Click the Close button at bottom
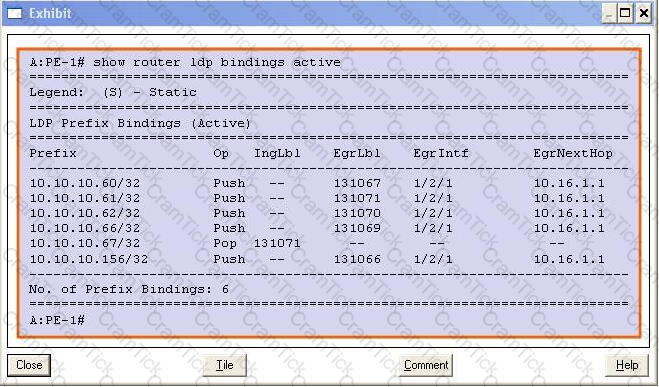Viewport: 659px width, 387px height. (x=29, y=365)
